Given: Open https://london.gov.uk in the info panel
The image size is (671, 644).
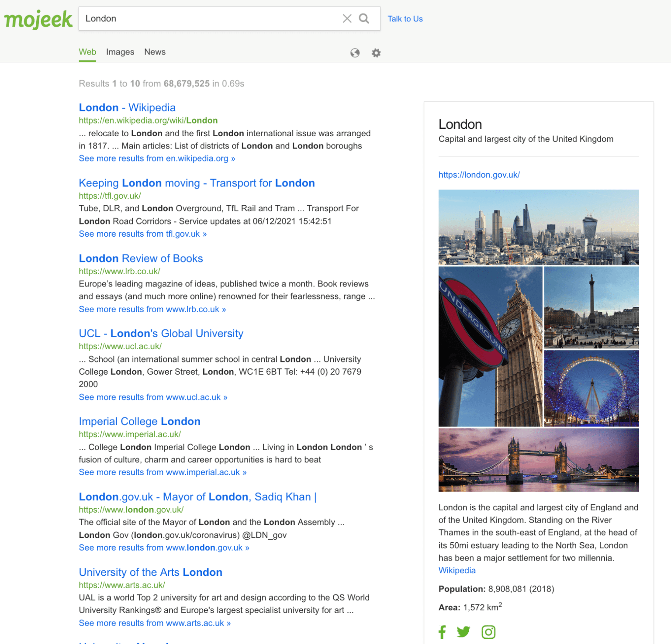Looking at the screenshot, I should click(479, 175).
